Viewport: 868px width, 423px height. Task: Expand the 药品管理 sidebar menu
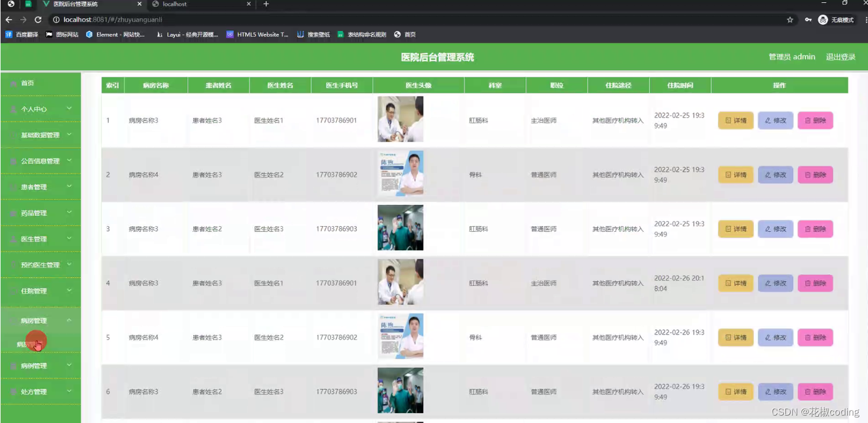(41, 213)
